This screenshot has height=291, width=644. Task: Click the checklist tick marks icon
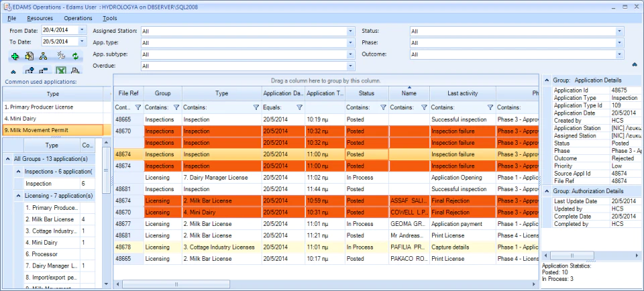[61, 56]
